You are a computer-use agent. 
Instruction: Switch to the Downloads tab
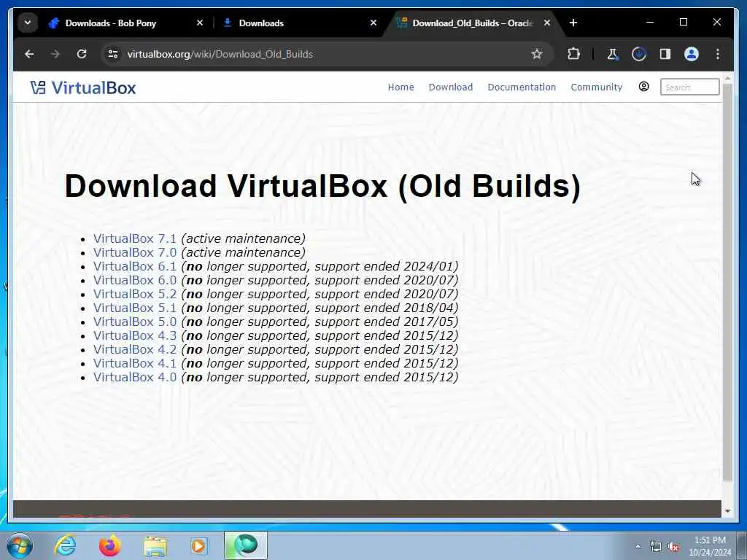tap(300, 23)
